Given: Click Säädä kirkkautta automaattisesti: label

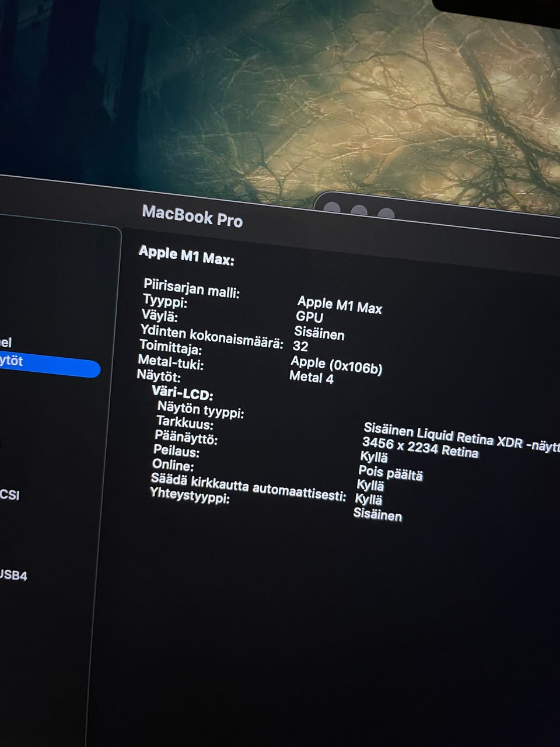Looking at the screenshot, I should (248, 486).
